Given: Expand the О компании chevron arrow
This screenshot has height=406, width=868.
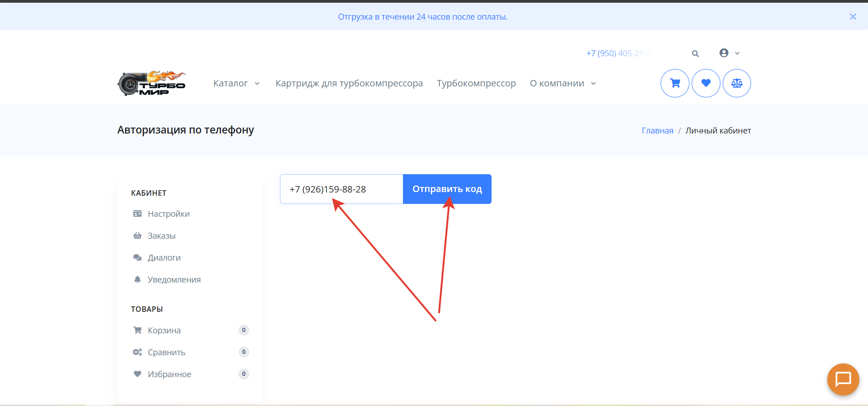Looking at the screenshot, I should 593,84.
